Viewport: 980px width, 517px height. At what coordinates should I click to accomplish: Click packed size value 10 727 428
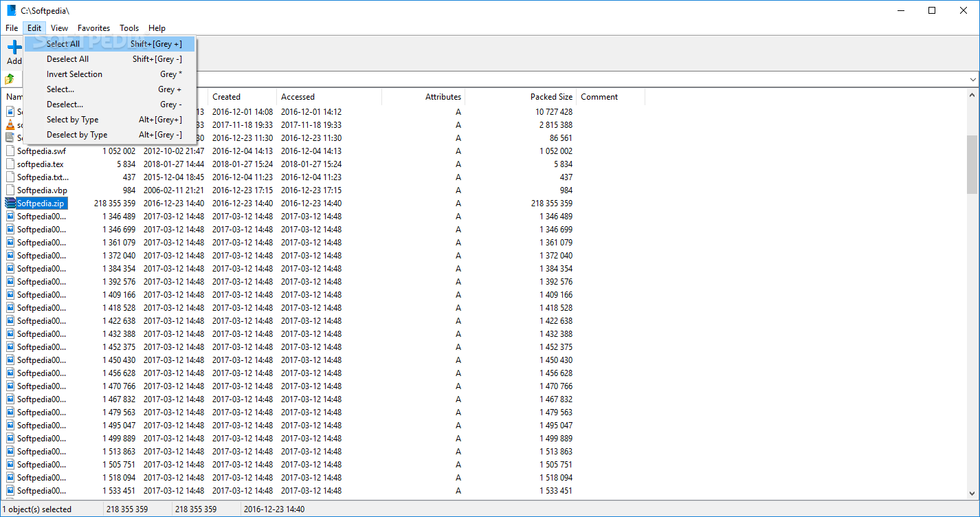point(554,111)
